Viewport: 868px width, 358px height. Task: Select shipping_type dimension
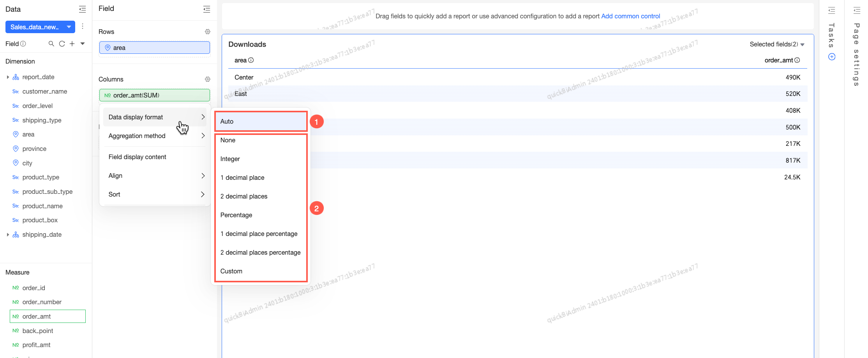(x=42, y=120)
